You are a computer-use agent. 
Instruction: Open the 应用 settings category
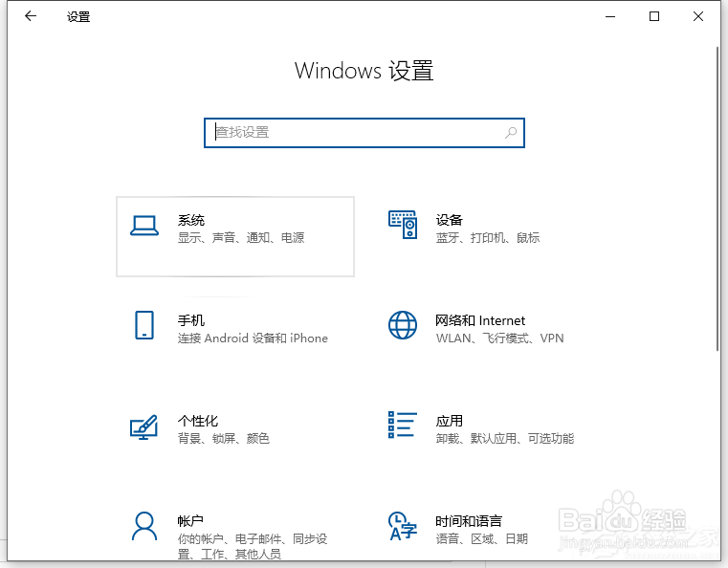click(493, 437)
